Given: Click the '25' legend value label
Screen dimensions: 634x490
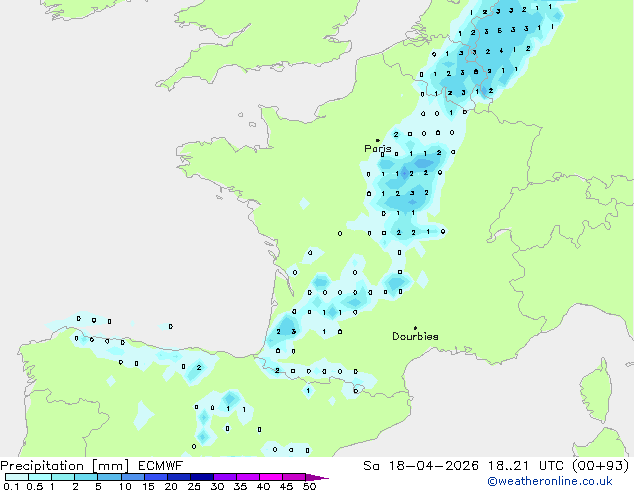Looking at the screenshot, I should point(194,486).
